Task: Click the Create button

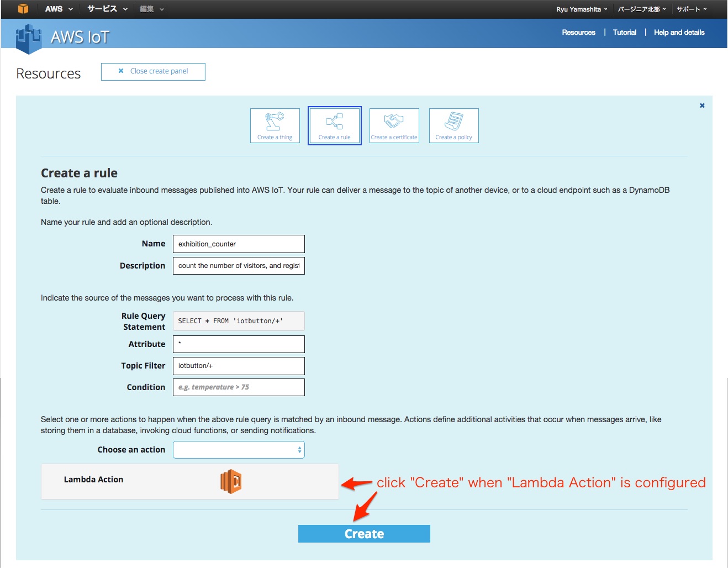Action: point(364,534)
